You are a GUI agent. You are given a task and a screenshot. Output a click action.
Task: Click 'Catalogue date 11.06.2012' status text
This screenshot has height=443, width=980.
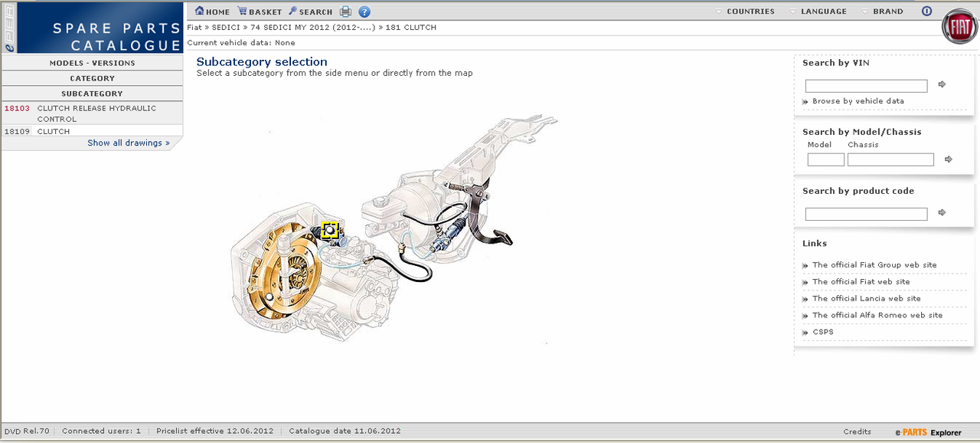tap(345, 432)
